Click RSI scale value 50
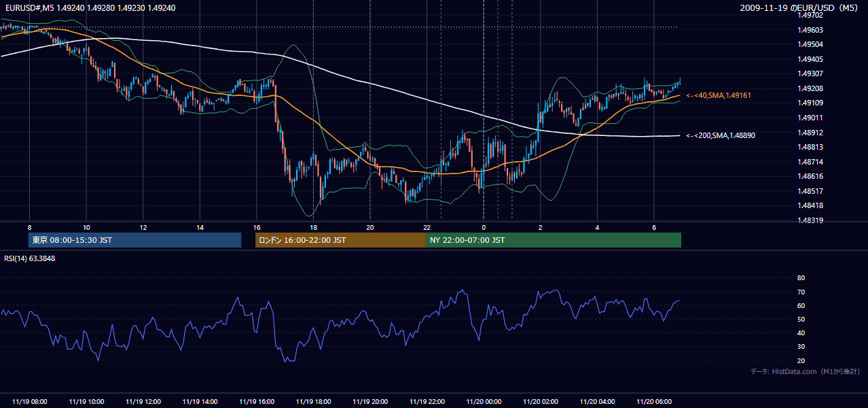868x408 pixels. pos(801,319)
